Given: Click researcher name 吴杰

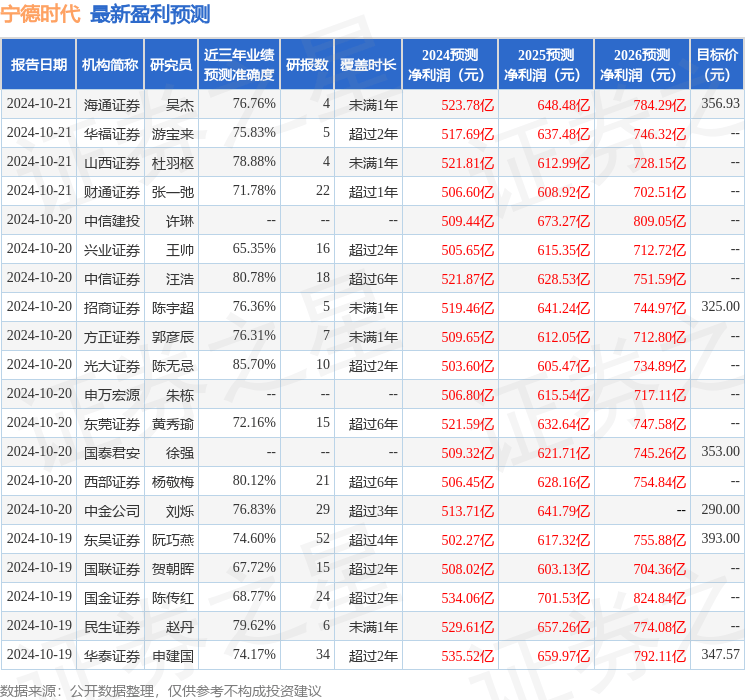Looking at the screenshot, I should click(x=180, y=105).
